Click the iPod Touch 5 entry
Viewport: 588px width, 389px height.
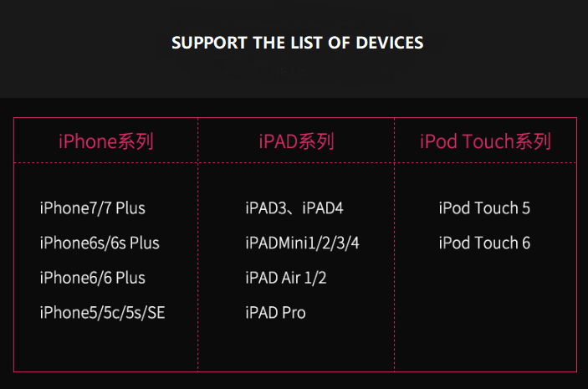coord(484,207)
